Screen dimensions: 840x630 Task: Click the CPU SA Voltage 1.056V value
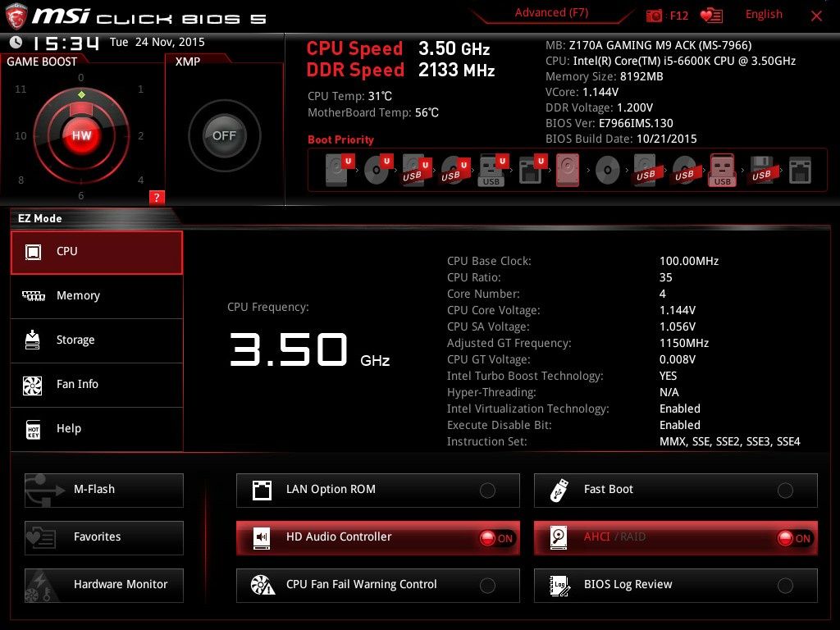pyautogui.click(x=678, y=326)
